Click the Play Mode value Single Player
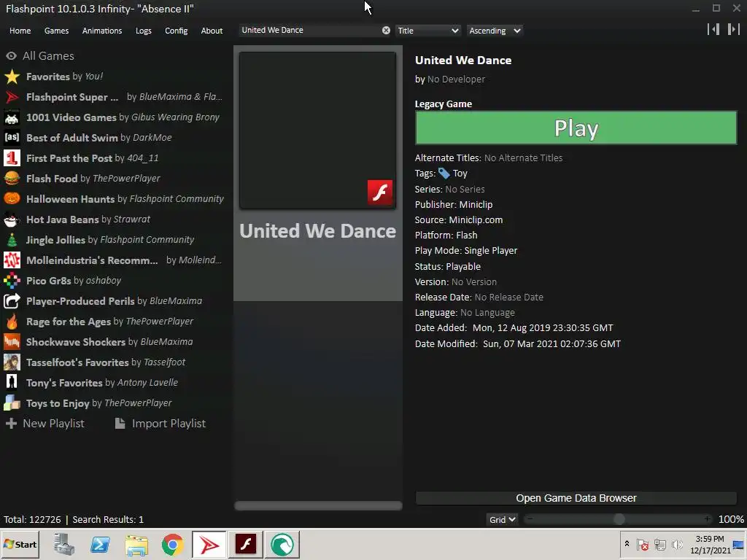 pos(491,251)
